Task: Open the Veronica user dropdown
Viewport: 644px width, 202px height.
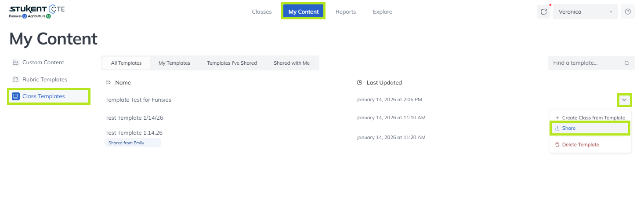Action: 585,12
